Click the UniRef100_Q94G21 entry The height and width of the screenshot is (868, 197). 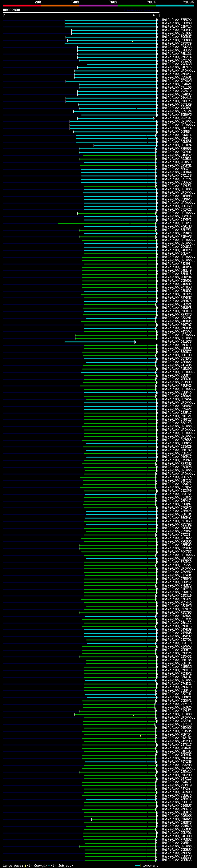177,84
